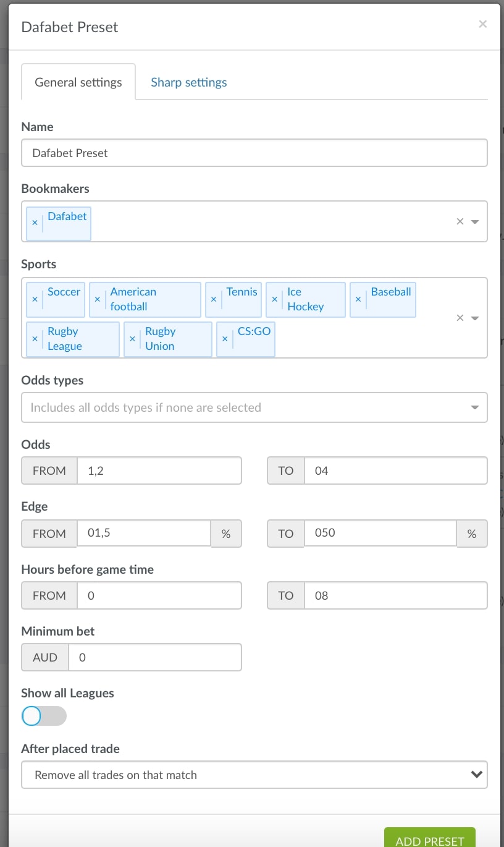Click the Soccer tag label

64,292
